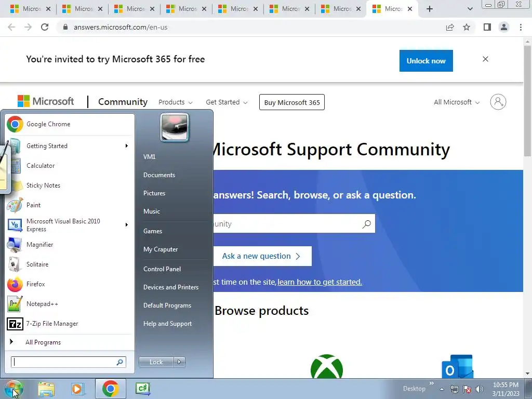This screenshot has height=399, width=532.
Task: Open Help and Support
Action: tap(167, 324)
